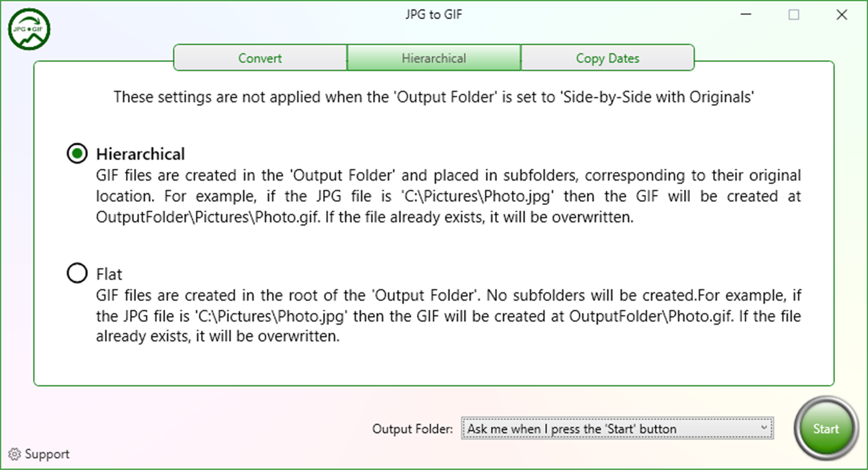The width and height of the screenshot is (868, 470).
Task: Select the Hierarchical output mode radio button
Action: 77,153
